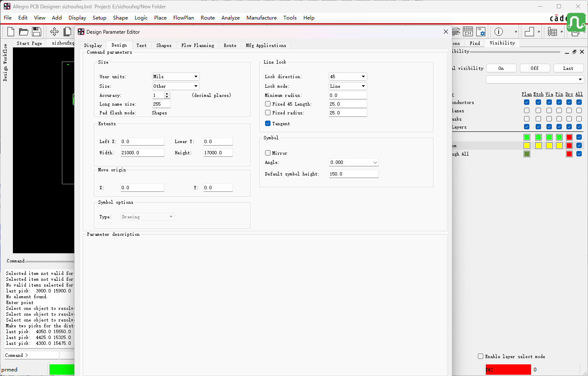Click the Long name size field
Screen dimensions: 588x376
161,104
